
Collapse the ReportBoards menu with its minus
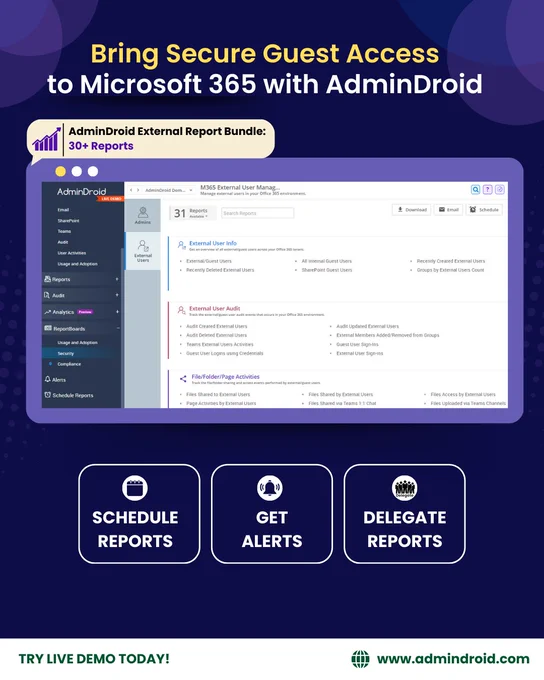point(118,328)
